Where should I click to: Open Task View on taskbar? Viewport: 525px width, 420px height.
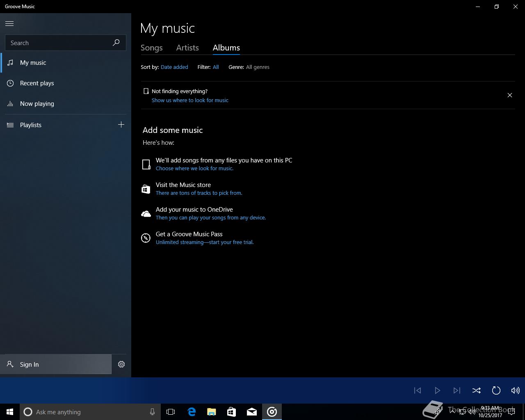(171, 412)
